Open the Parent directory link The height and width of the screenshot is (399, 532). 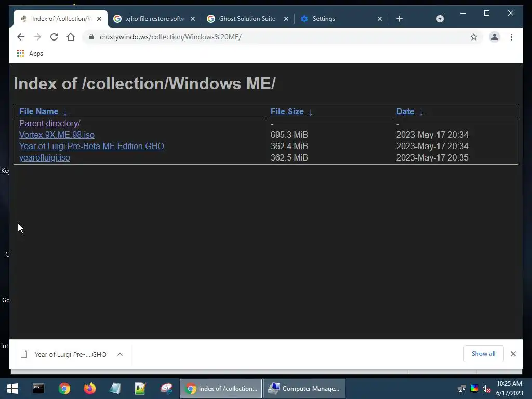[x=49, y=123]
